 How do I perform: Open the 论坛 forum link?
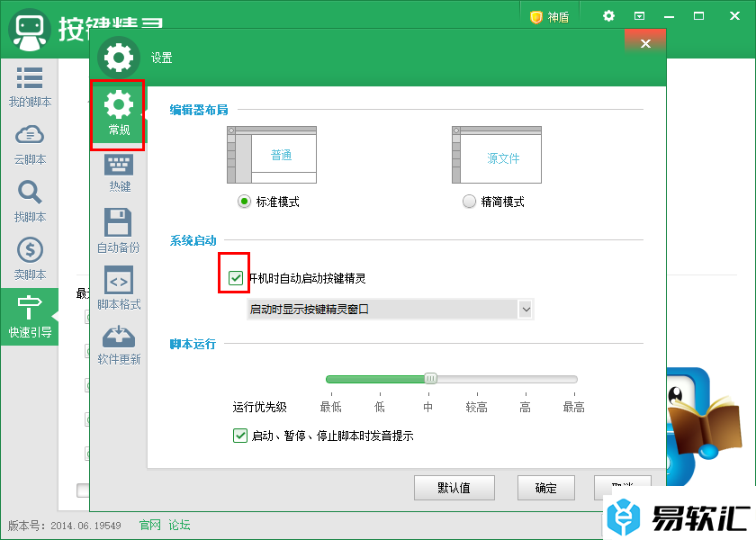point(179,525)
